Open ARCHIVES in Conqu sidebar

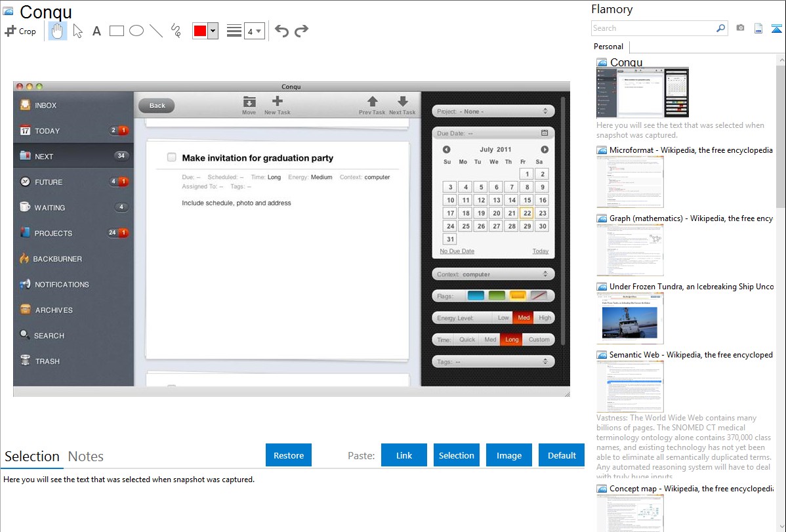pyautogui.click(x=73, y=310)
